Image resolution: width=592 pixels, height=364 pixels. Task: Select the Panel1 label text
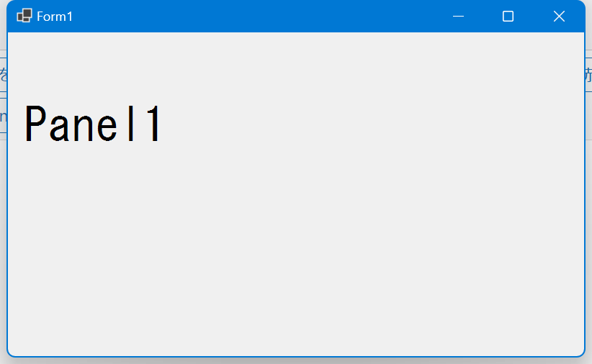click(x=93, y=123)
